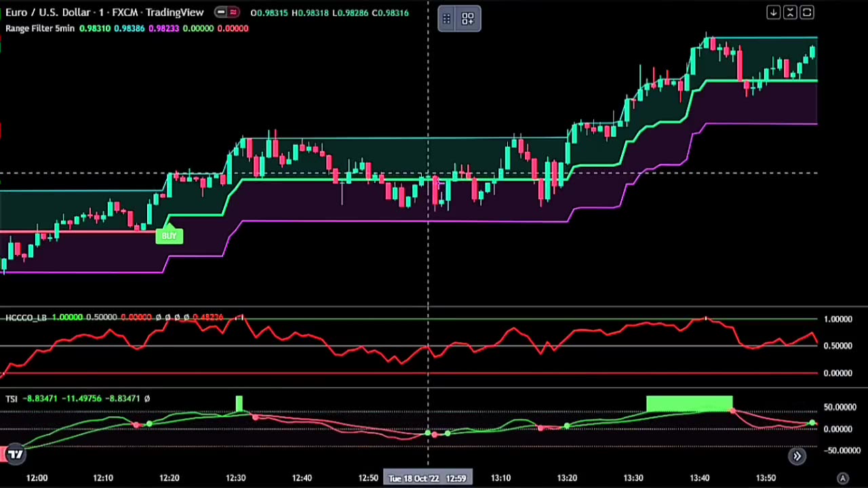Click the large green TSI highlight bar near 13:40
Viewport: 868px width, 488px height.
click(690, 404)
